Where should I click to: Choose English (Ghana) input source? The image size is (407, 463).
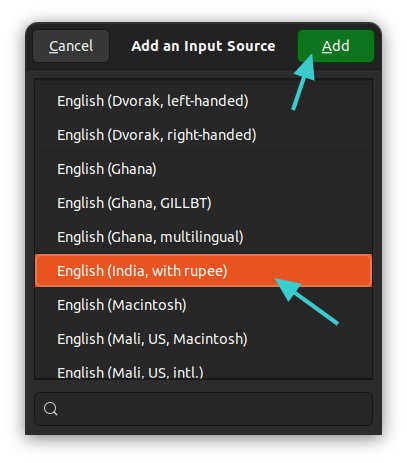click(203, 169)
